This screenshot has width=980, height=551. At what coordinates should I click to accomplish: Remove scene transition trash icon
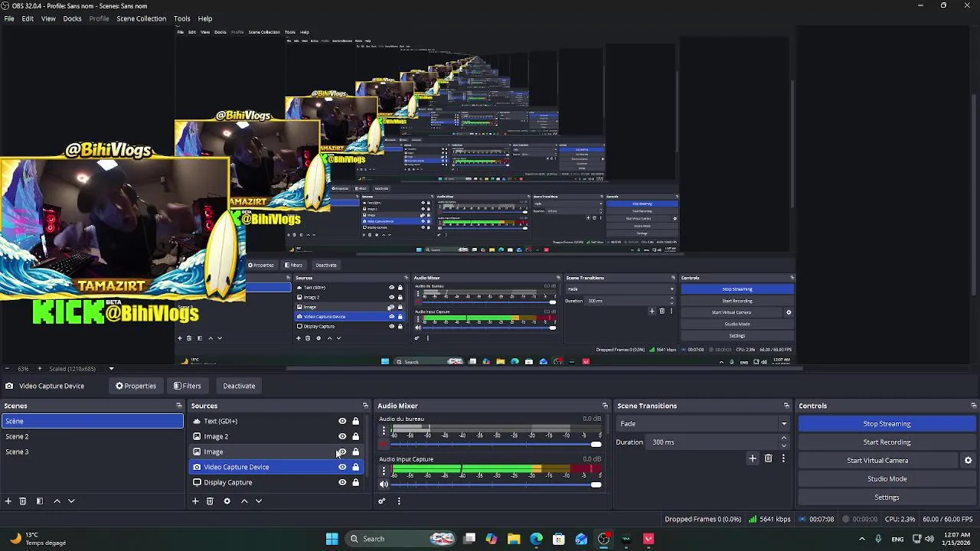tap(769, 458)
